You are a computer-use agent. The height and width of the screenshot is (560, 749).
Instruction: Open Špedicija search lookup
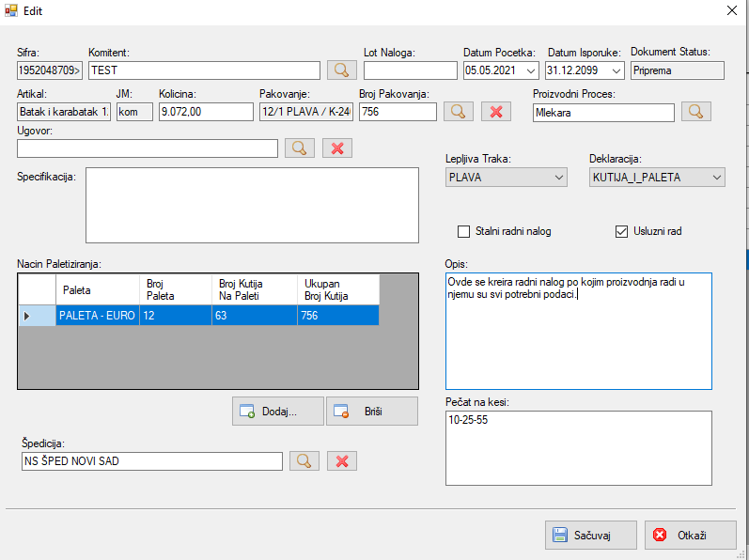(304, 461)
